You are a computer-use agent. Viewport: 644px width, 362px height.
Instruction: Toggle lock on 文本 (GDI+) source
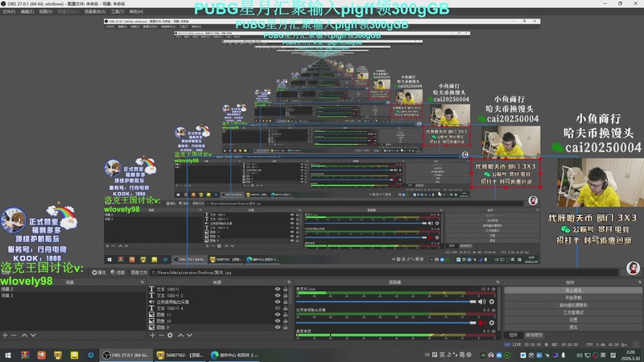(286, 290)
